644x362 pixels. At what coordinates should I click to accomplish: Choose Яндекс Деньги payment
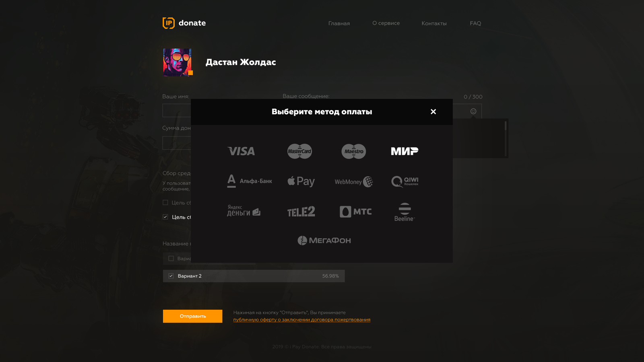pos(244,211)
